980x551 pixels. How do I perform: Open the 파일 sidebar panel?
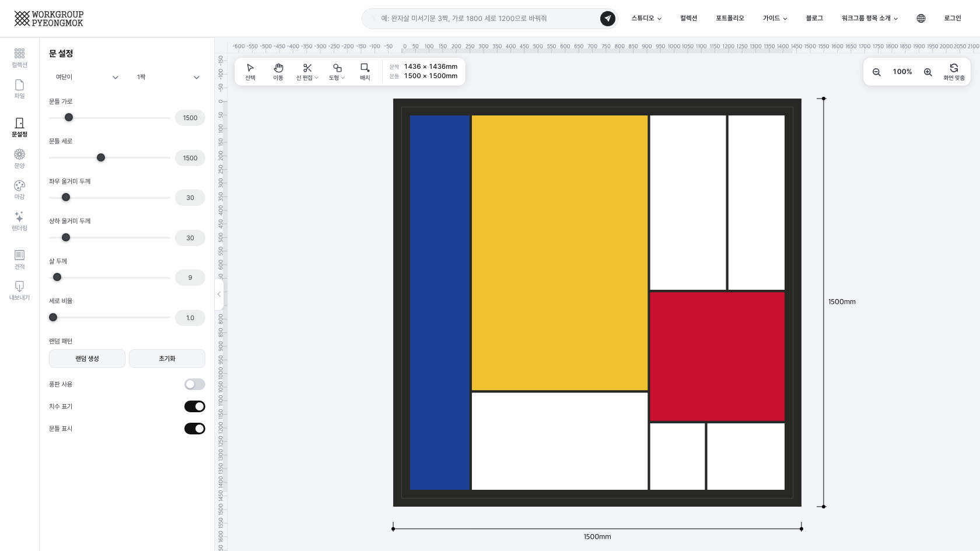coord(19,89)
